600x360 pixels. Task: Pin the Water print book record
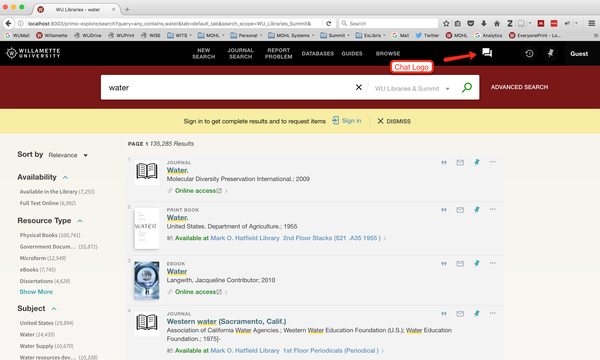pyautogui.click(x=476, y=210)
